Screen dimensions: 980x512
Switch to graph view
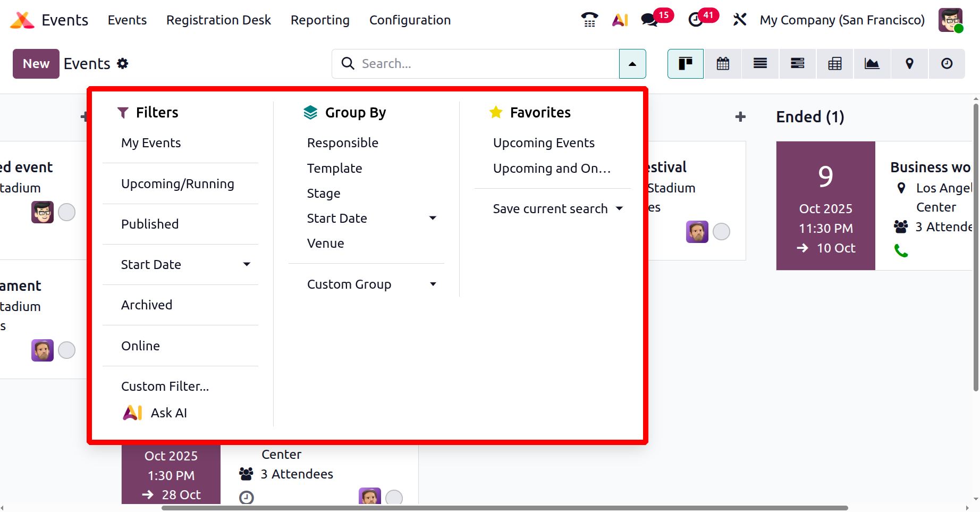coord(872,64)
